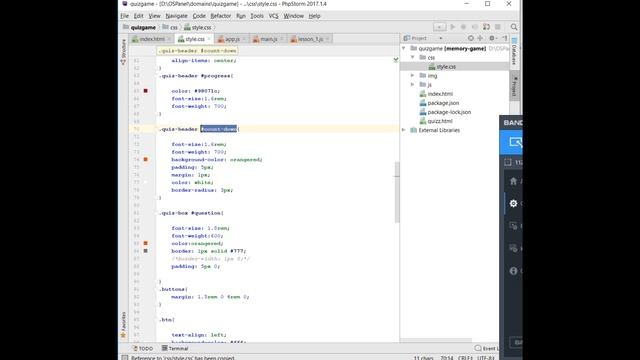
Task: Open the Event Log tool window
Action: point(487,349)
